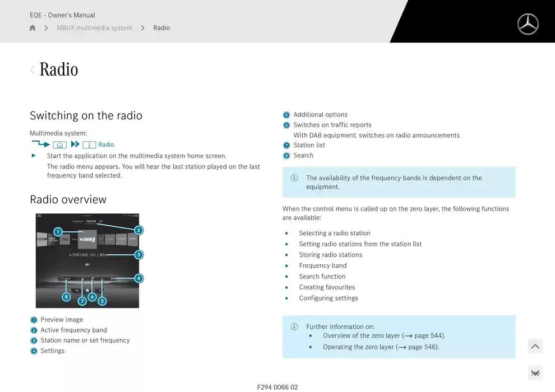Click the SWR3 station tile in the image
The image size is (555, 392).
point(87,239)
